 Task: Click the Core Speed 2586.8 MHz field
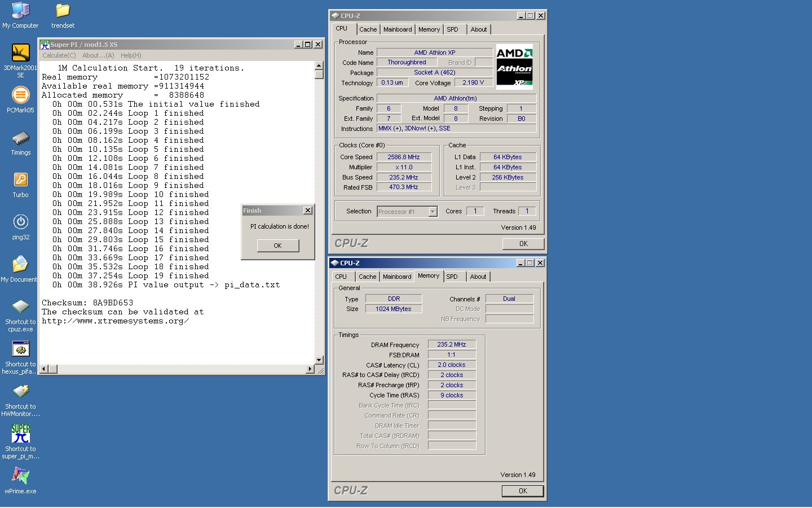[x=404, y=157]
